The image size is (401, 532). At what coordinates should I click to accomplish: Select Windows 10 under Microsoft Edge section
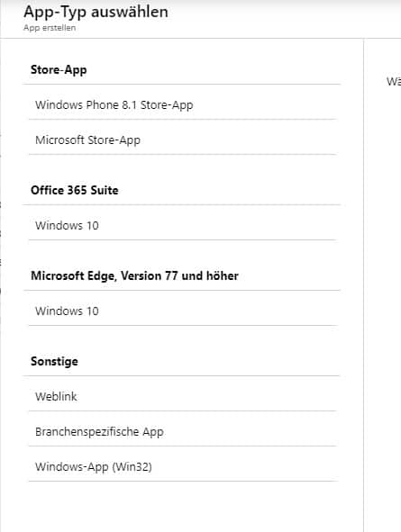click(183, 311)
